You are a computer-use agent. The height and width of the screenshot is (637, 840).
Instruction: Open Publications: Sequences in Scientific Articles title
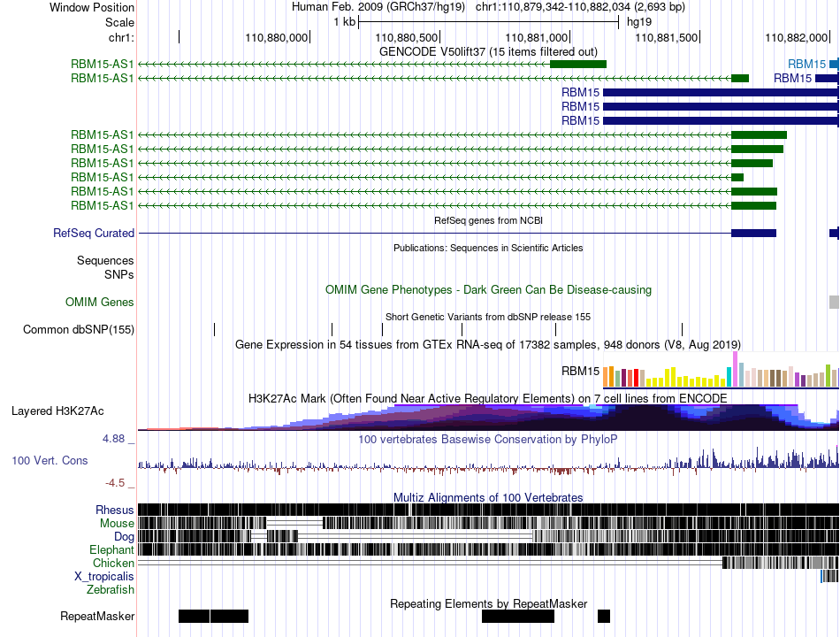[488, 248]
